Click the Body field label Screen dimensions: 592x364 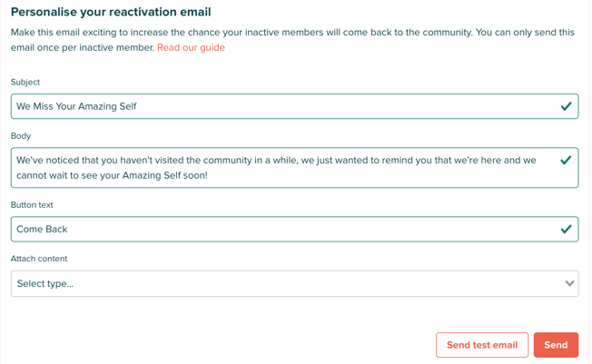click(21, 136)
